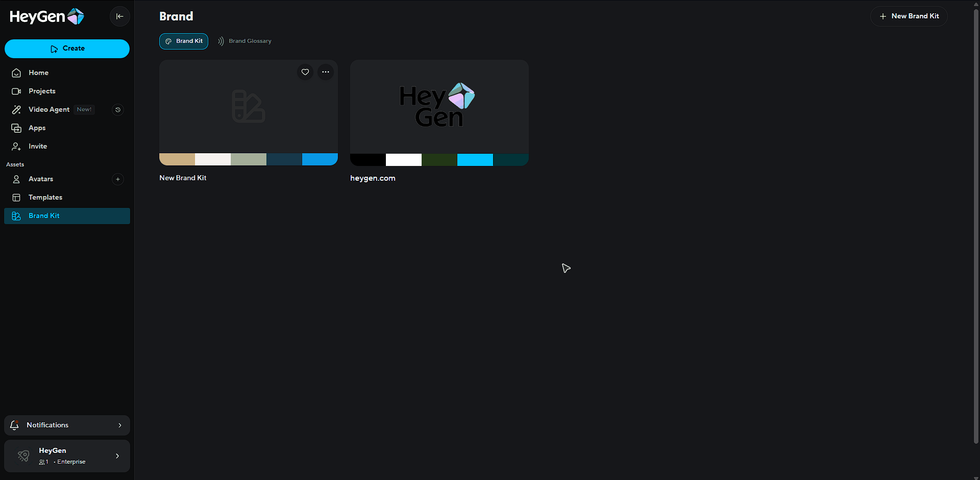
Task: Open the three-dot menu on New Brand Kit
Action: click(326, 72)
